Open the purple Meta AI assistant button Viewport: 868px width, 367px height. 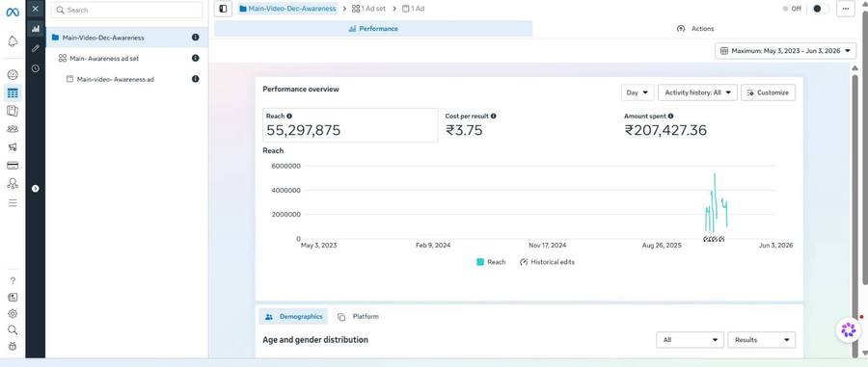(848, 330)
